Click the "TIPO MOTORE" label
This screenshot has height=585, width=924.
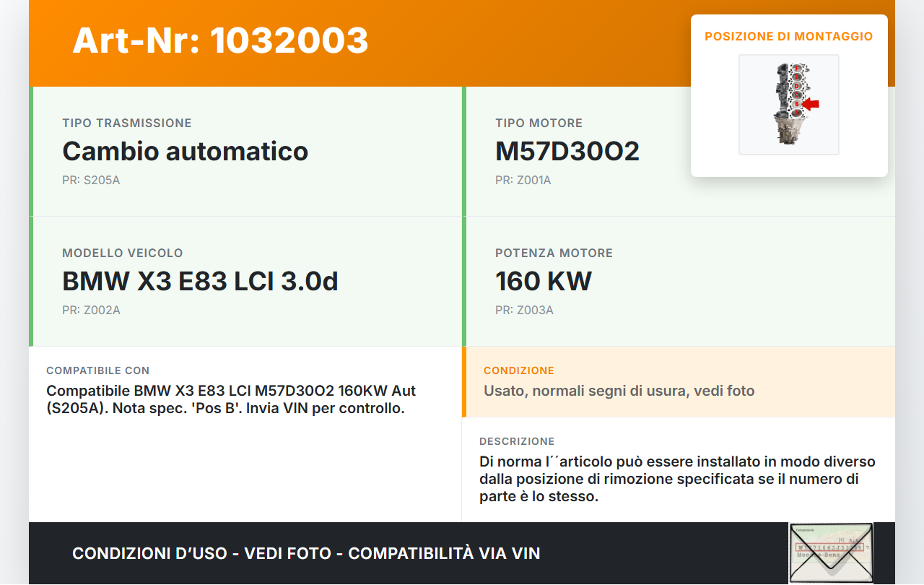point(539,123)
